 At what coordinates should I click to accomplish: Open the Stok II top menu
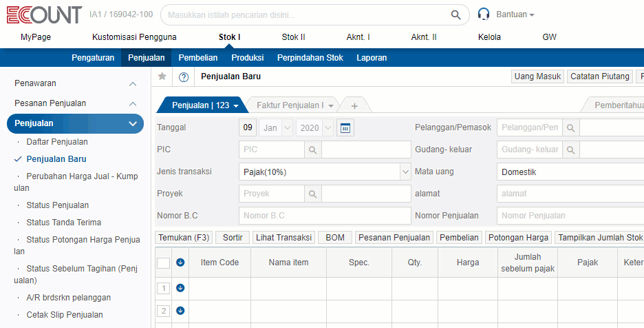click(294, 37)
